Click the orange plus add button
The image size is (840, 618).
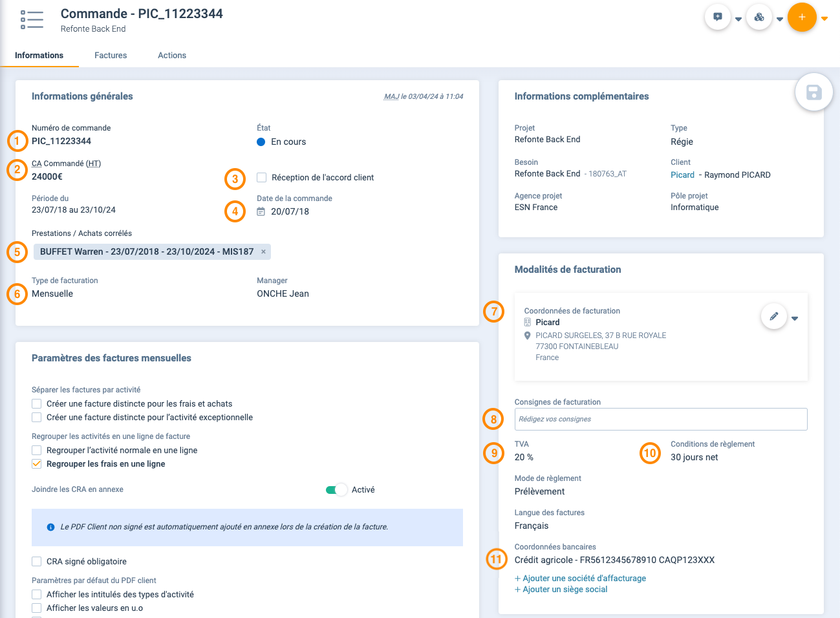click(802, 17)
